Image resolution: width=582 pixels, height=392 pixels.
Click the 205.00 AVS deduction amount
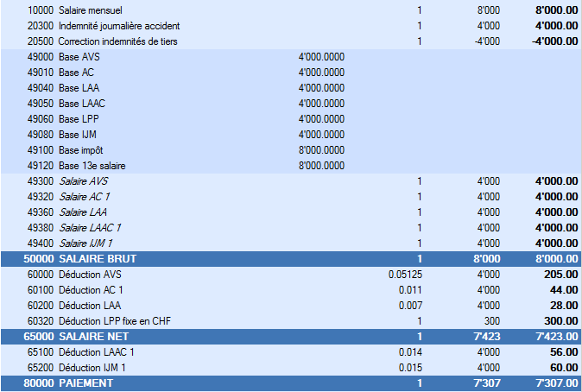click(x=561, y=275)
